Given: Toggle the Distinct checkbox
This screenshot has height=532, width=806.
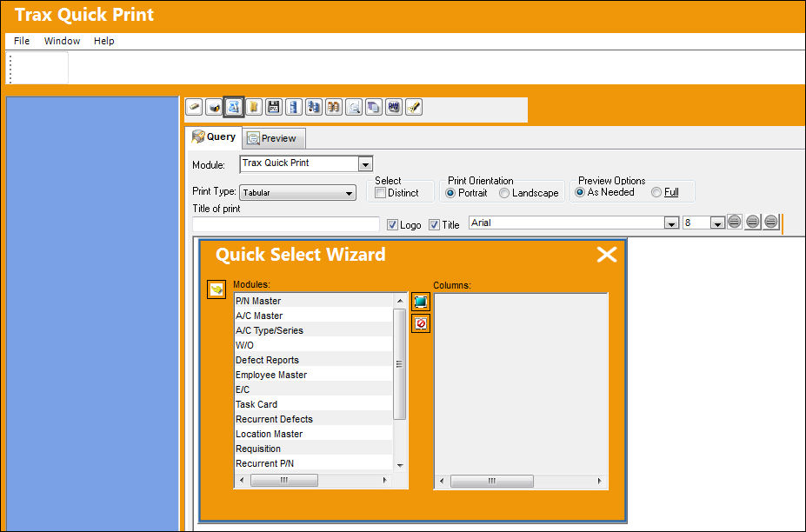Looking at the screenshot, I should [380, 193].
